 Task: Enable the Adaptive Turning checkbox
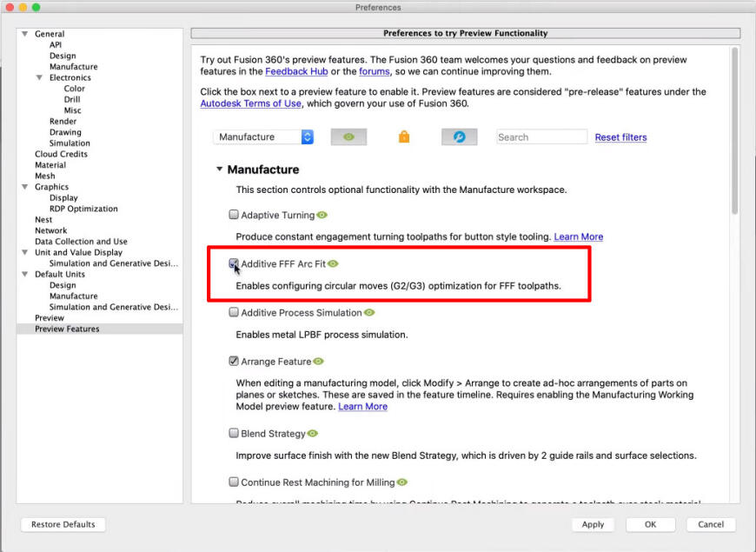tap(234, 214)
